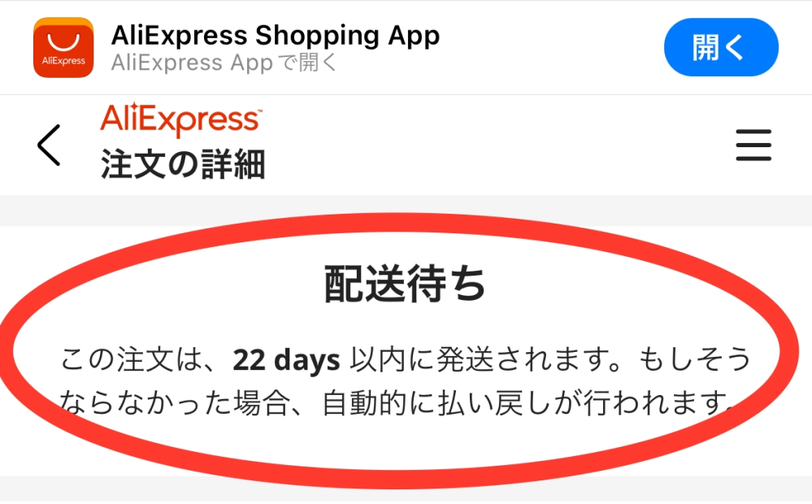Select the AliExpress Shopping App banner title

pyautogui.click(x=276, y=35)
